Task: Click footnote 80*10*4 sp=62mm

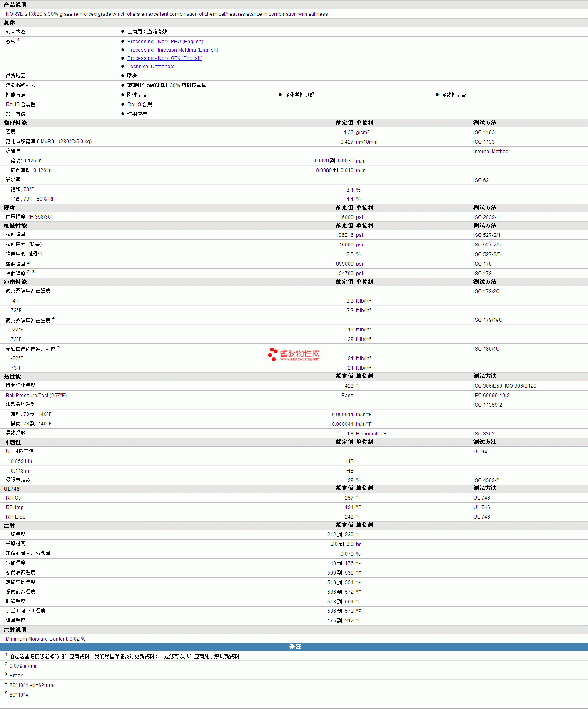Action: pos(31,685)
